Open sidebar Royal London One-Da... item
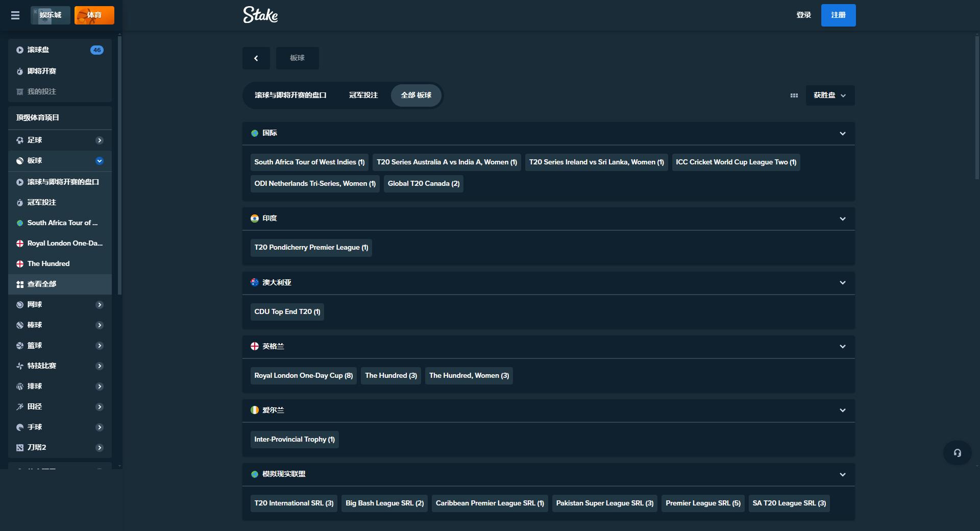The width and height of the screenshot is (980, 531). [60, 244]
